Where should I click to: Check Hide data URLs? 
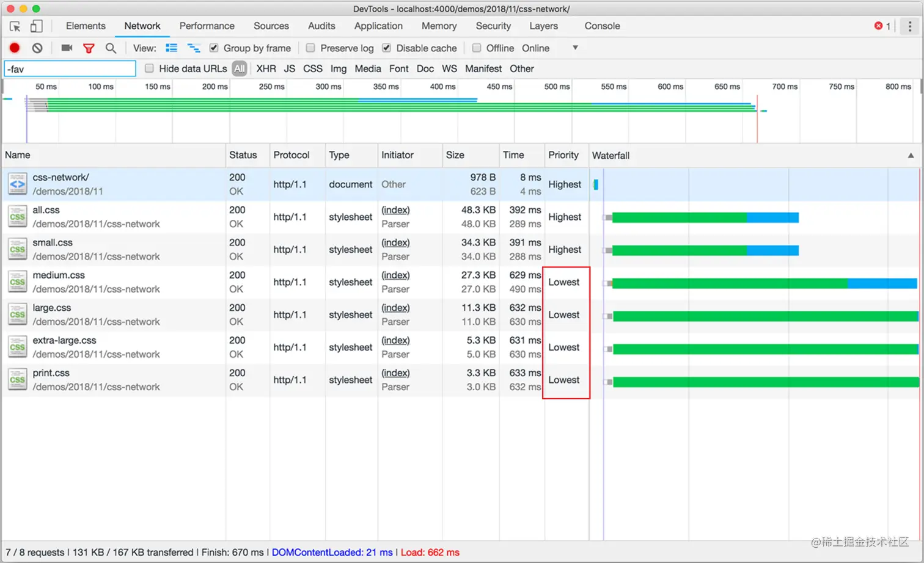(x=149, y=68)
